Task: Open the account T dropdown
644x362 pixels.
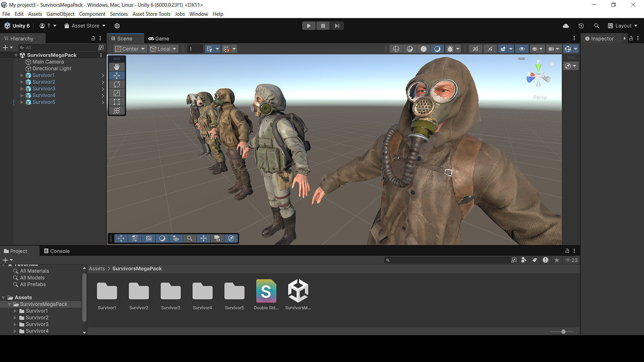Action: [48, 26]
